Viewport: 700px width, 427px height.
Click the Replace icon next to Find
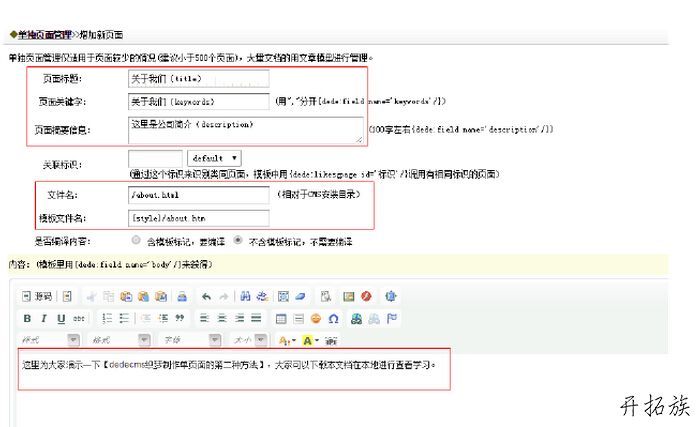[x=262, y=296]
